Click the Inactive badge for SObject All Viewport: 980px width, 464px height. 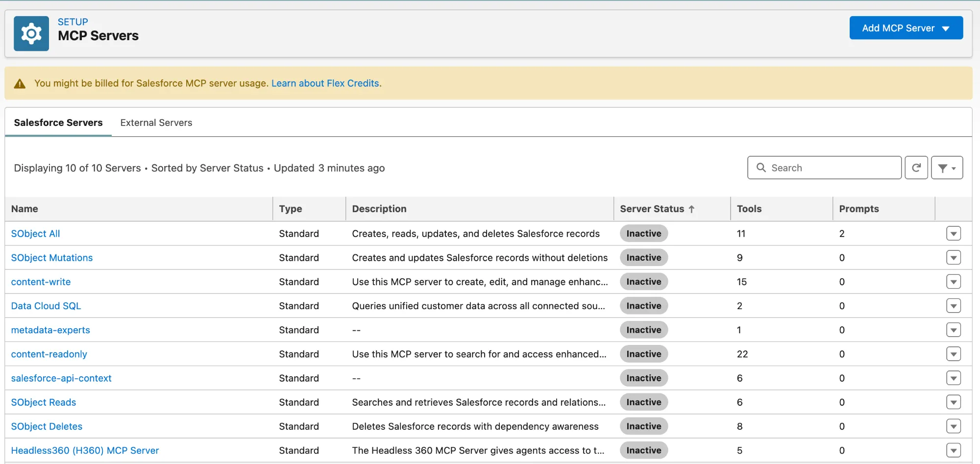tap(643, 234)
